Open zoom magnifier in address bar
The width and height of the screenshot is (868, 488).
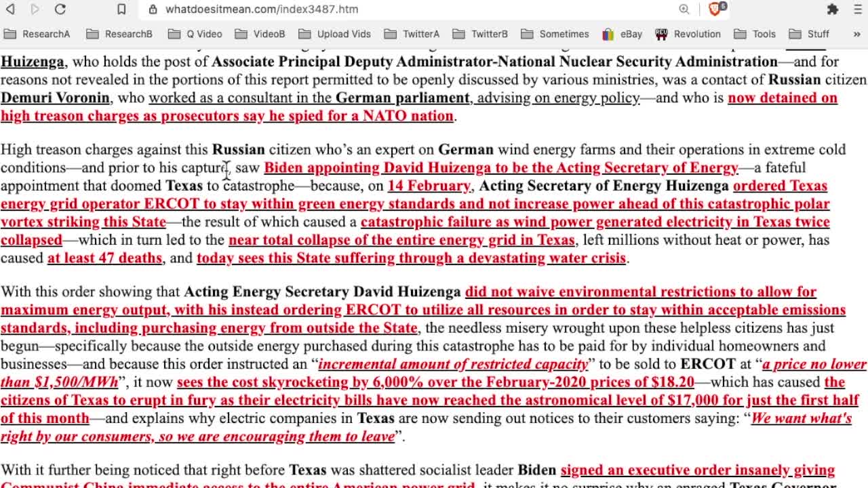point(684,9)
